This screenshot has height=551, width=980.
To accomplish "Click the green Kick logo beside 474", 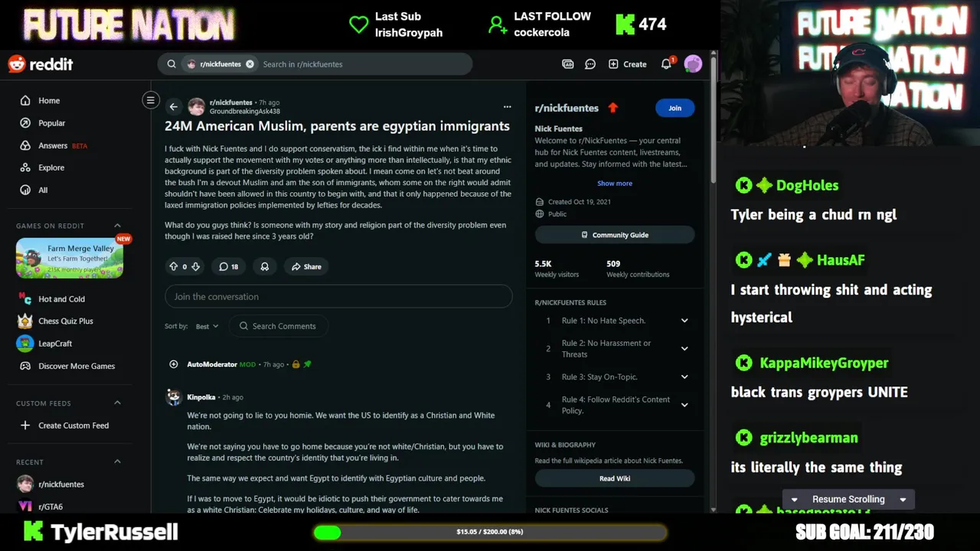I will point(625,24).
